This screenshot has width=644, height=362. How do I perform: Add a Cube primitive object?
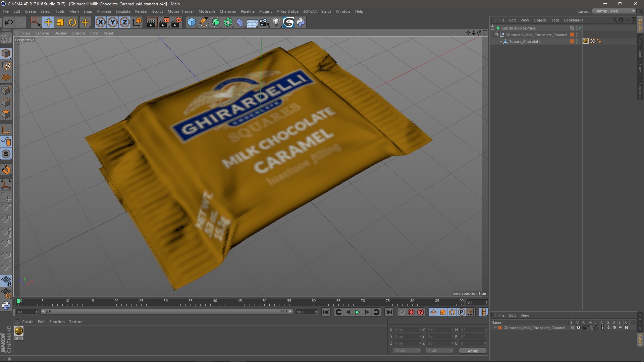192,22
